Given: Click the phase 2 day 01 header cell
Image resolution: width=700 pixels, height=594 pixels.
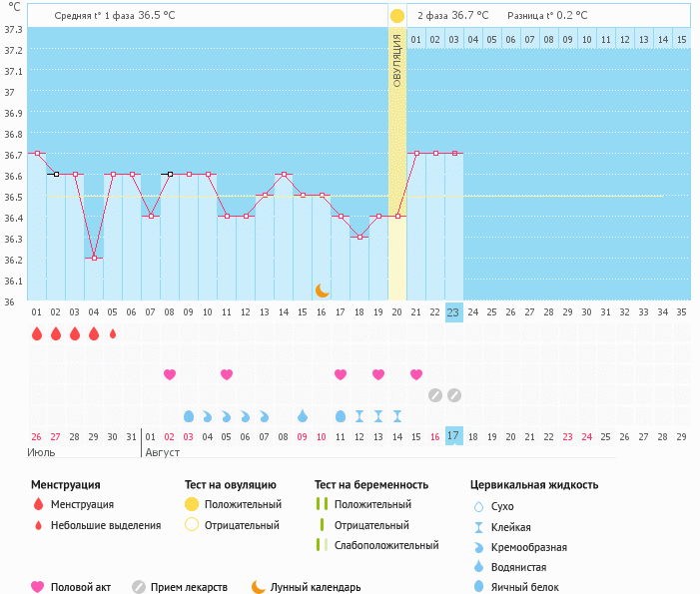Looking at the screenshot, I should click(x=416, y=39).
